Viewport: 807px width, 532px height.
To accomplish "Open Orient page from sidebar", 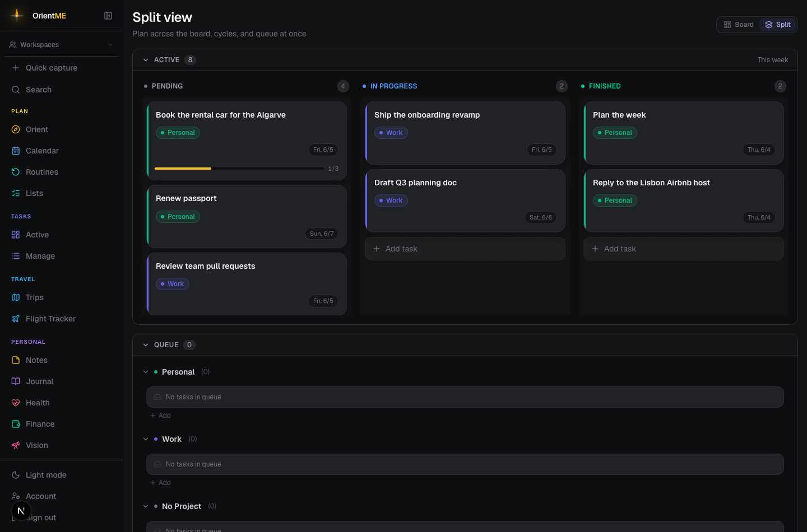I will tap(62, 129).
